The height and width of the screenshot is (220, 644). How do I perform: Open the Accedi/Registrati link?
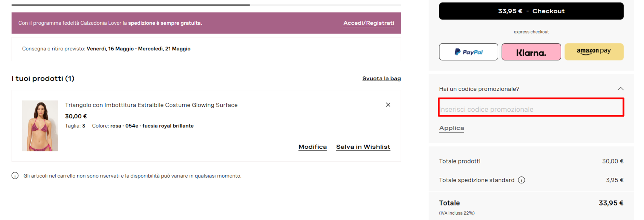tap(369, 23)
